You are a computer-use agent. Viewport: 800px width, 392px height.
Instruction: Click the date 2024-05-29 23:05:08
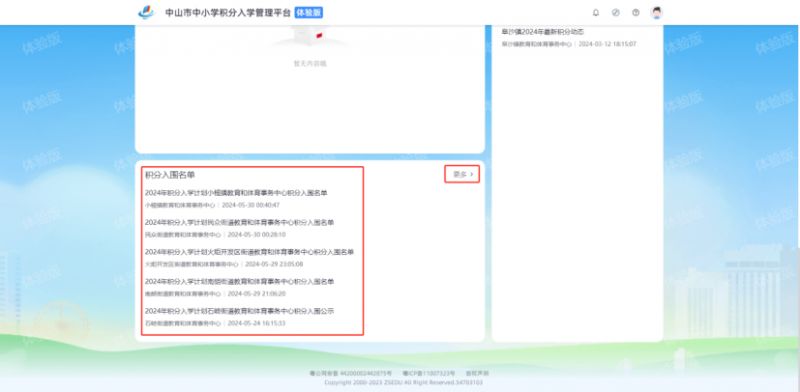[274, 264]
